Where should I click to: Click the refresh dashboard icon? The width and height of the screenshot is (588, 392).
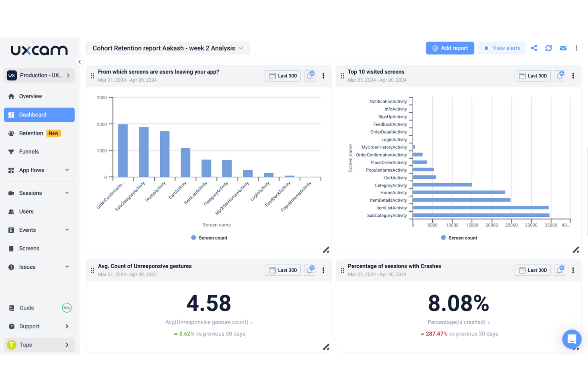549,48
